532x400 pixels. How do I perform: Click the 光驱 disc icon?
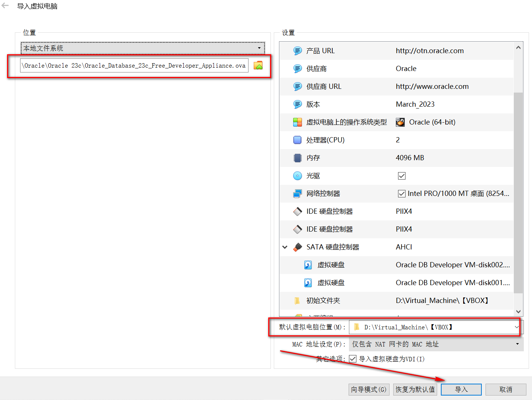(298, 176)
